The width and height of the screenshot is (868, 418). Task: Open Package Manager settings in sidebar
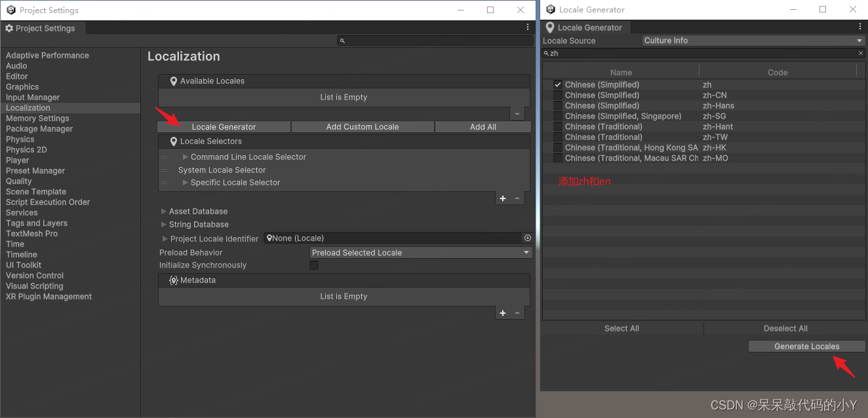coord(39,129)
